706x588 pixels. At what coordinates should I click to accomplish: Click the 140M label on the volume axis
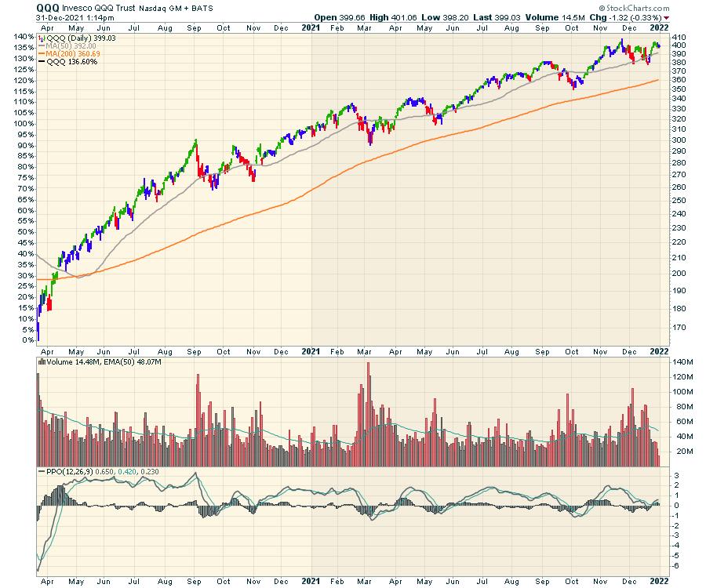point(679,362)
